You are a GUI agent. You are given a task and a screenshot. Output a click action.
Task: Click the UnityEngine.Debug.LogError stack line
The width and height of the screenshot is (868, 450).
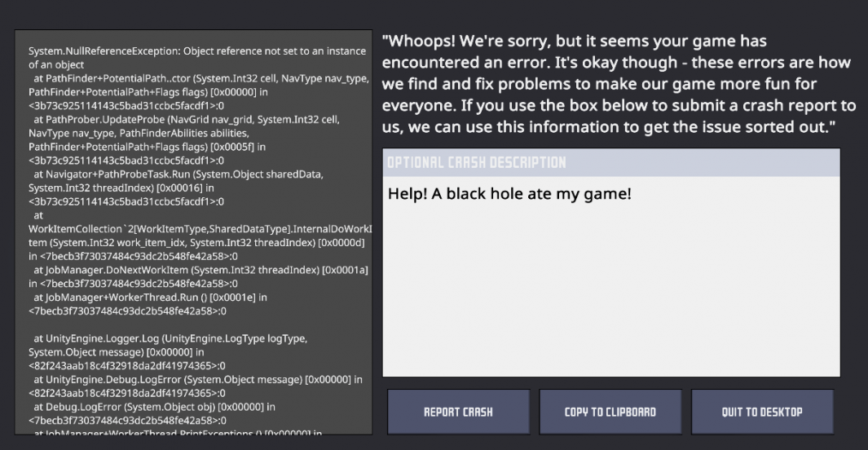point(196,386)
